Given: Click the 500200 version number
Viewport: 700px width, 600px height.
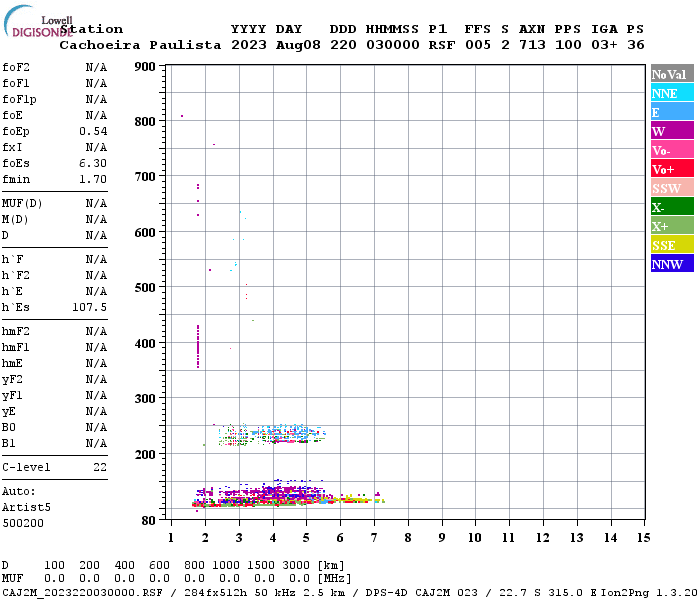Looking at the screenshot, I should pyautogui.click(x=23, y=523).
